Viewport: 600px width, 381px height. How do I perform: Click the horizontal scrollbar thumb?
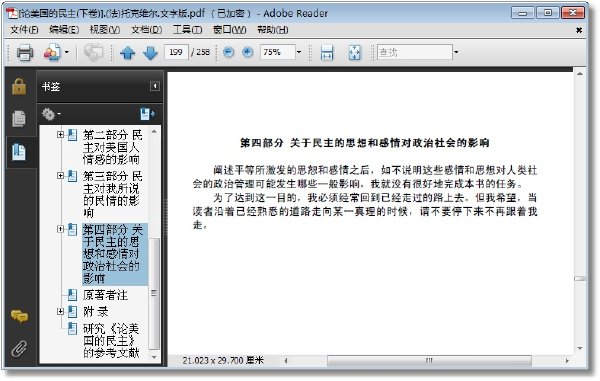tap(429, 360)
